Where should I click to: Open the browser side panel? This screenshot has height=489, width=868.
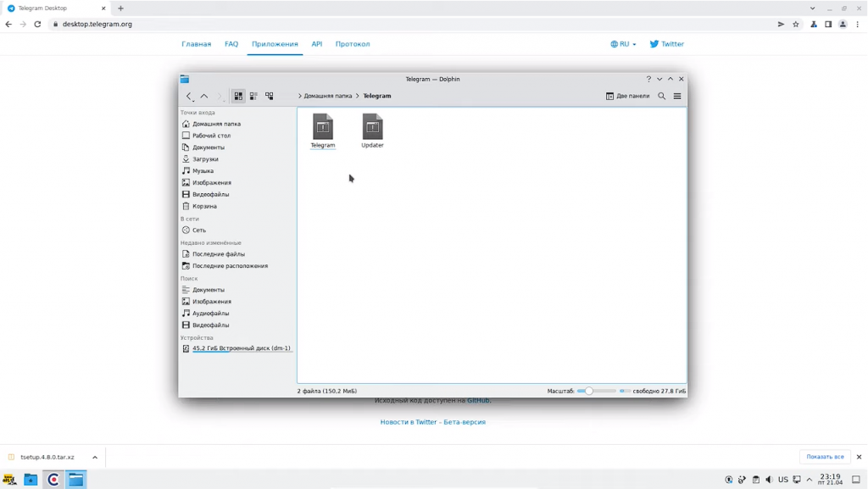click(828, 25)
